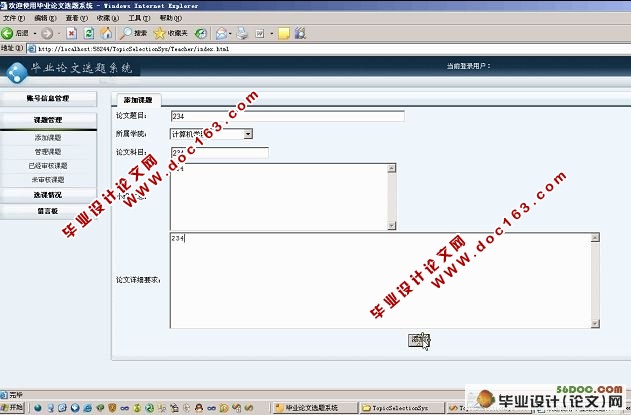Open the Mail button dropdown arrow
Screen dimensions: 631x415
tap(230, 33)
